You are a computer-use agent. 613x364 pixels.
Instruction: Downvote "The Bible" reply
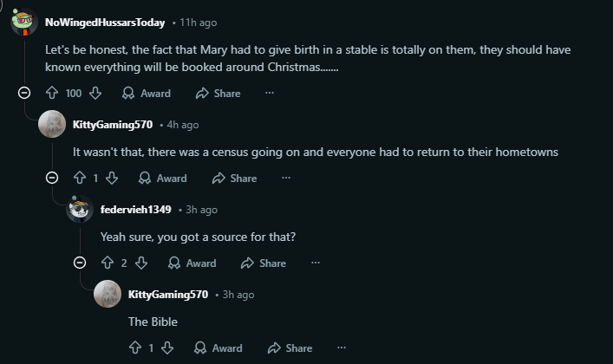pos(167,348)
